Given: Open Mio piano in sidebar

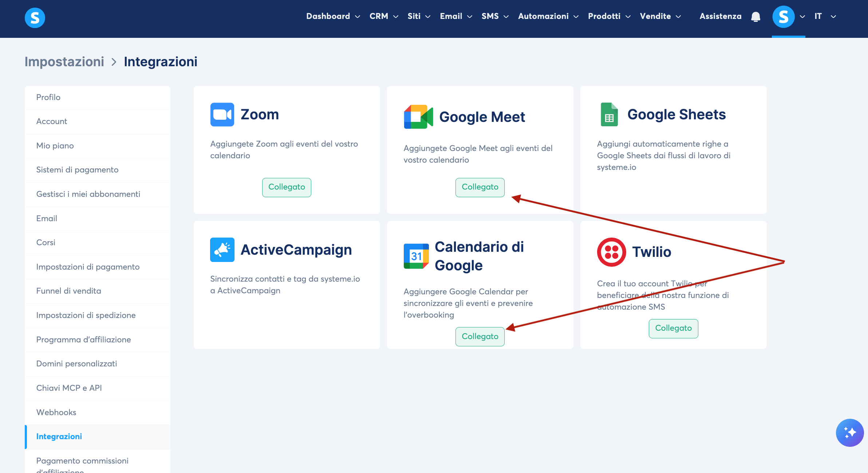Looking at the screenshot, I should [x=98, y=146].
